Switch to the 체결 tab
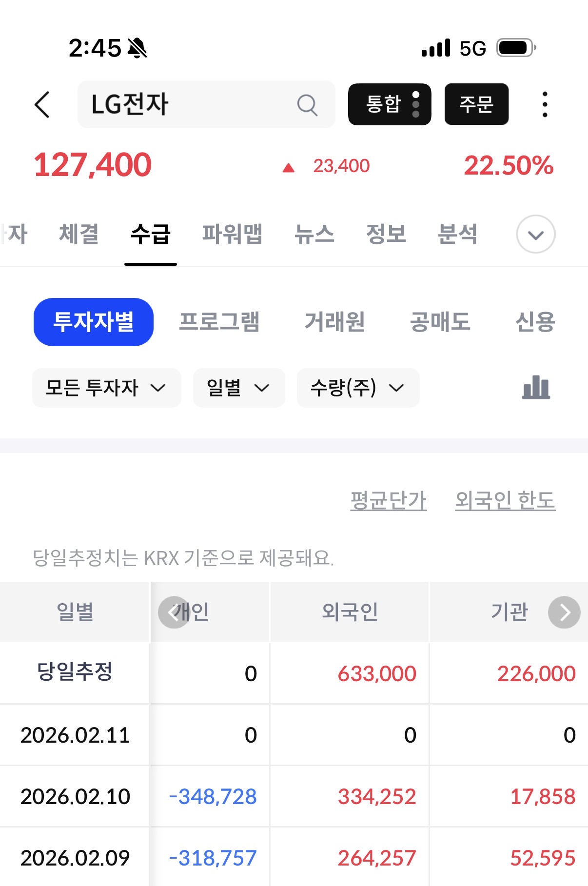 click(79, 234)
